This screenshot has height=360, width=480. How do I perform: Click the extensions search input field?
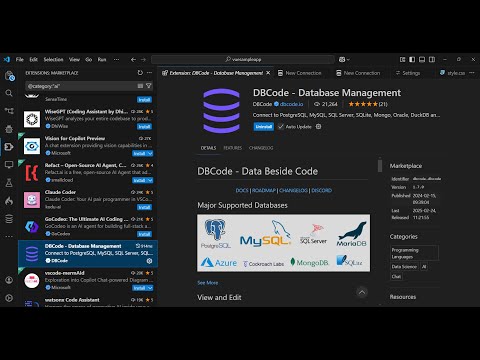coord(82,86)
